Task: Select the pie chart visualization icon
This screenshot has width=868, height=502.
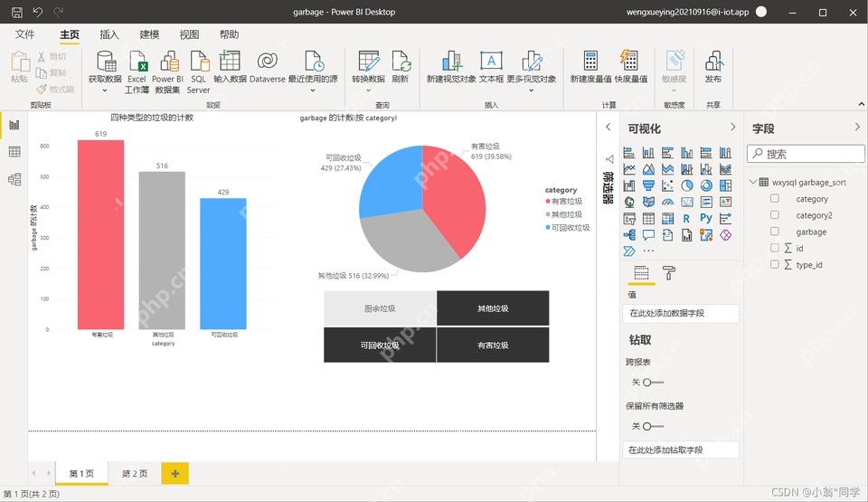Action: (x=687, y=185)
